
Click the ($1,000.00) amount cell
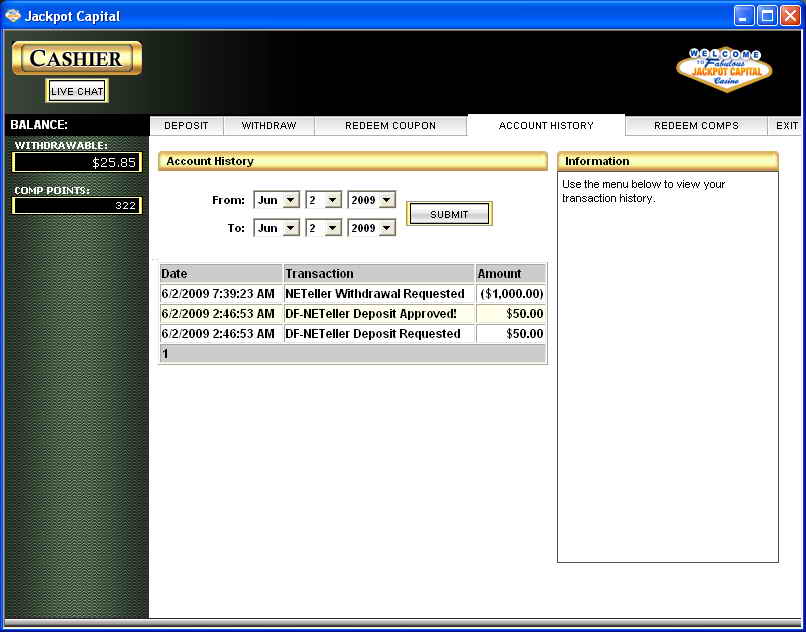coord(511,294)
